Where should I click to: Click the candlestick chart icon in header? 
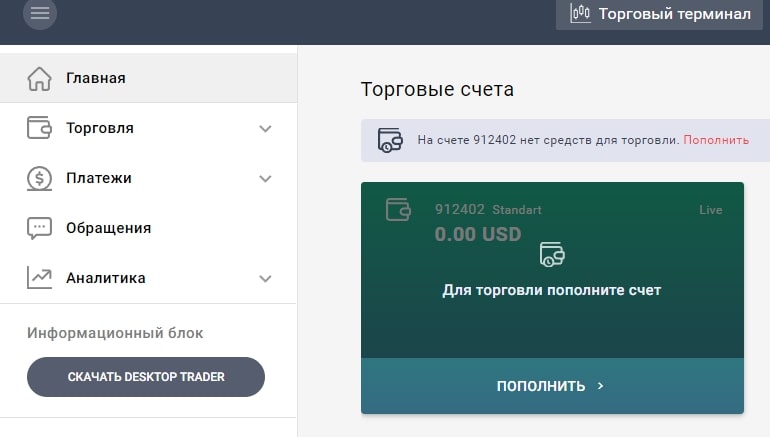[x=579, y=14]
